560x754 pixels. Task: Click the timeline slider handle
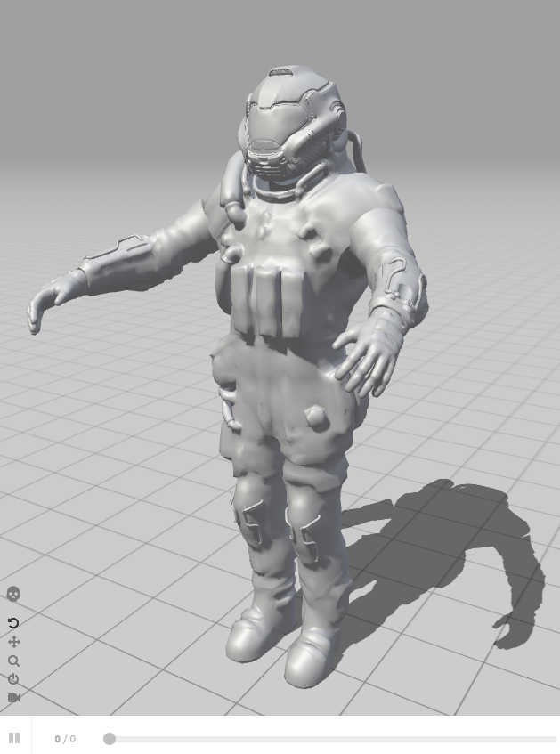coord(110,739)
